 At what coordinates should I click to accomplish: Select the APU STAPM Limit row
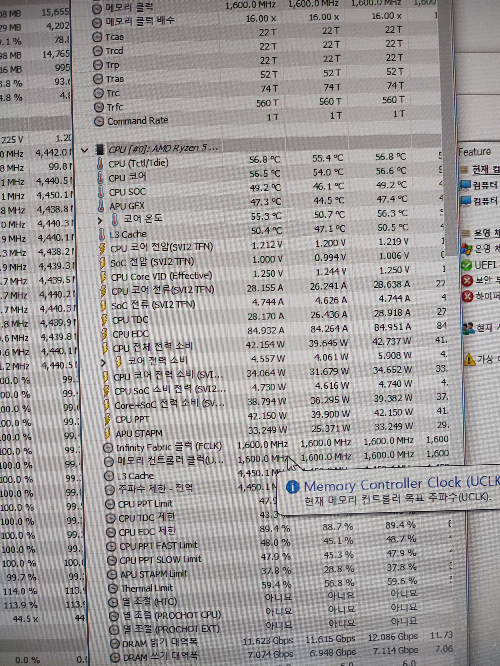280,573
